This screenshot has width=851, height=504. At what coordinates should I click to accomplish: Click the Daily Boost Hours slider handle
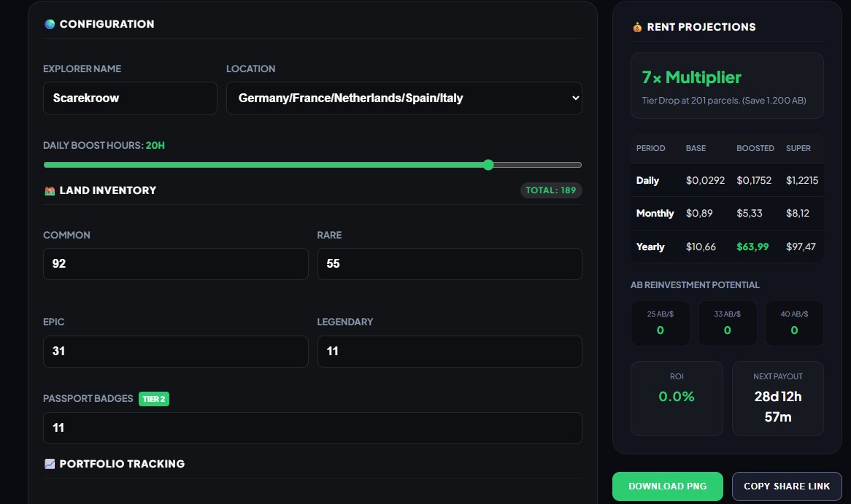[x=488, y=165]
